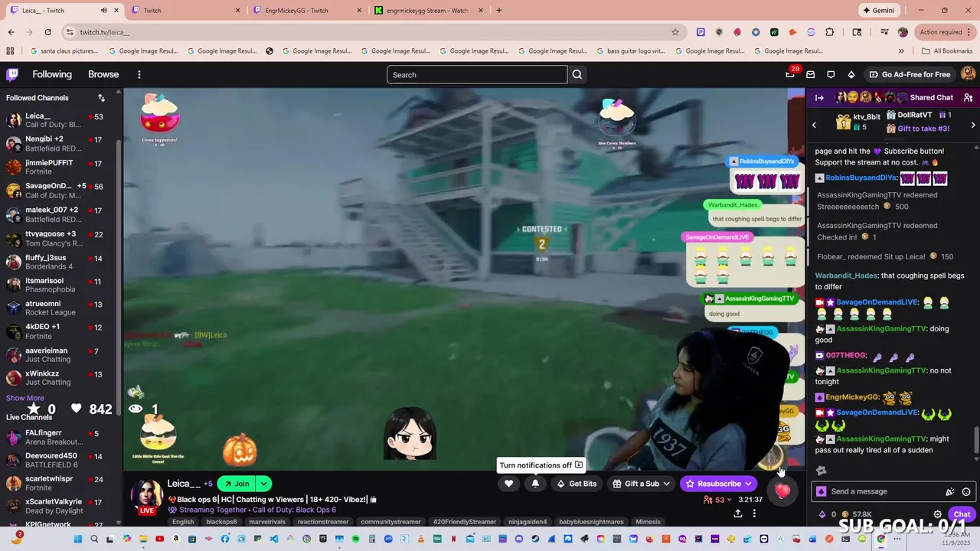Image resolution: width=980 pixels, height=551 pixels.
Task: Open community users icon in chat header
Action: coord(968,98)
